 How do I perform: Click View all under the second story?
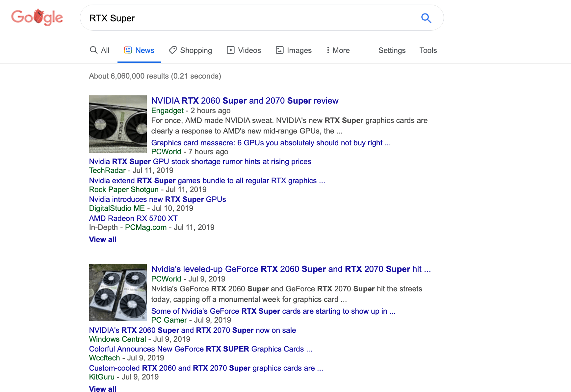point(103,389)
